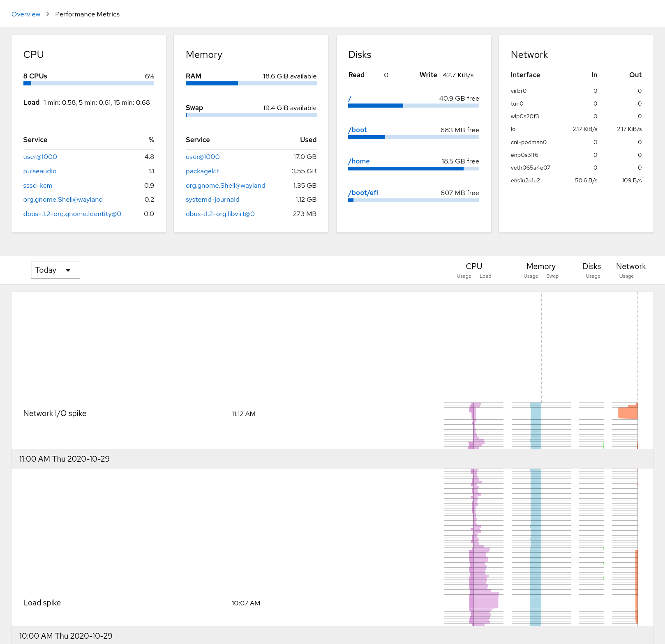Click the 11:00 AM hour header
This screenshot has height=644, width=665.
65,459
